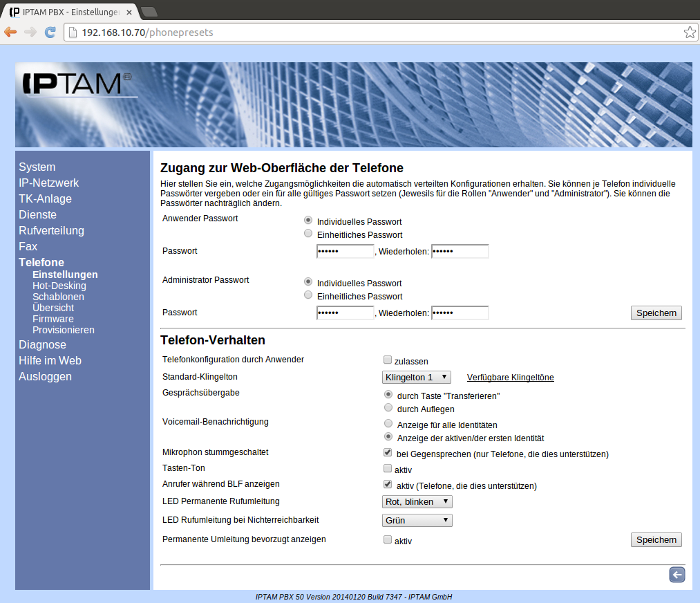700x603 pixels.
Task: Select Einheitliches Passwort for Anwender Passwort
Action: point(308,234)
